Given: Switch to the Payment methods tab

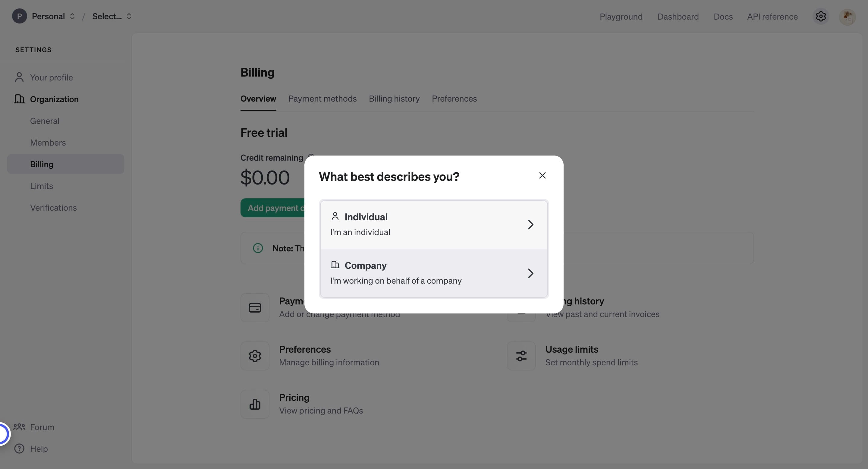Looking at the screenshot, I should [x=322, y=99].
